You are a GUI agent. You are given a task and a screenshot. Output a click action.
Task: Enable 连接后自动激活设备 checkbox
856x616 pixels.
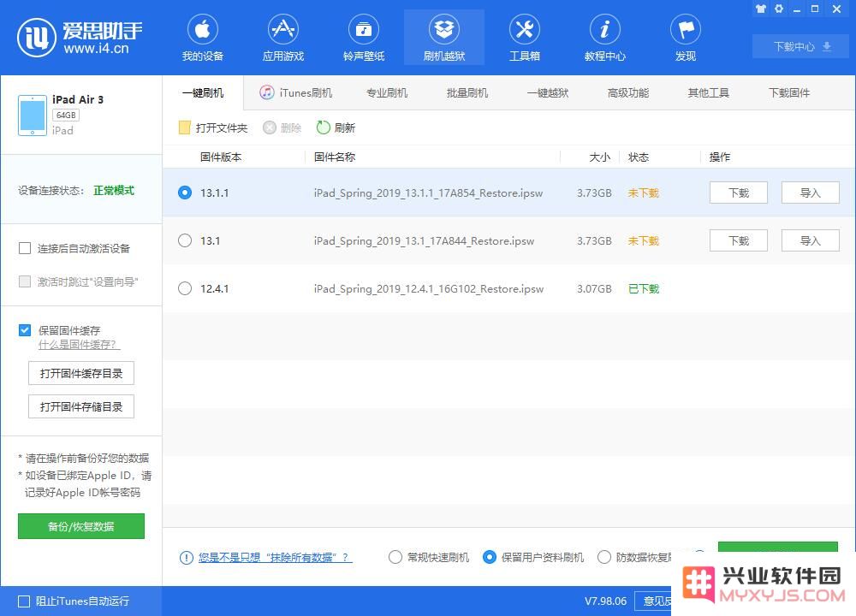point(25,249)
